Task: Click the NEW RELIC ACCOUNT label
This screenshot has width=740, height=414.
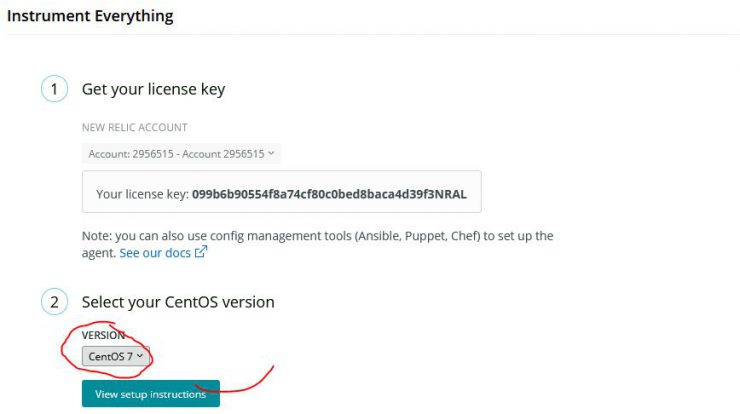Action: (135, 127)
